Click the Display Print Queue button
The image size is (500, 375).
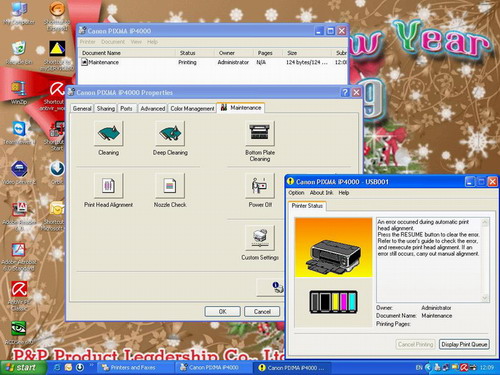(464, 344)
